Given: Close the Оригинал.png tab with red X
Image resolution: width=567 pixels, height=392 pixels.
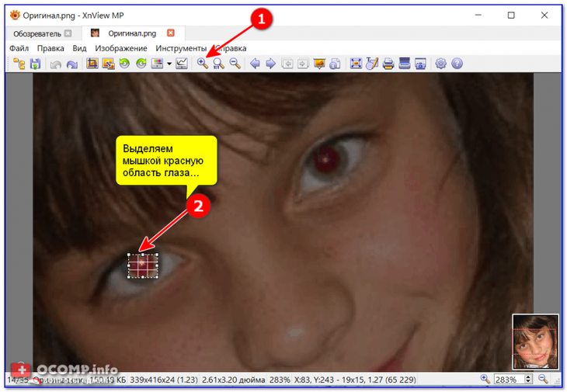Looking at the screenshot, I should (171, 33).
